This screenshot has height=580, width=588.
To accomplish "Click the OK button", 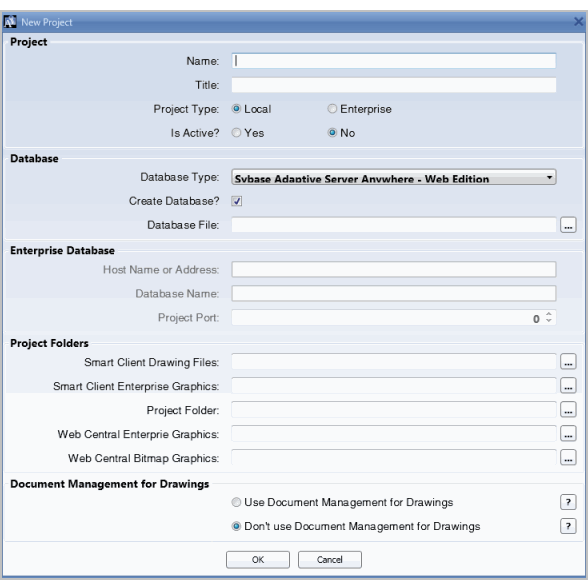I will point(258,559).
